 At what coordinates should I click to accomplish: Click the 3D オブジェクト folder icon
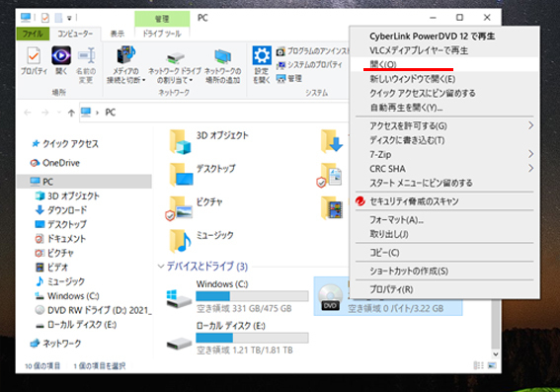coord(181,142)
